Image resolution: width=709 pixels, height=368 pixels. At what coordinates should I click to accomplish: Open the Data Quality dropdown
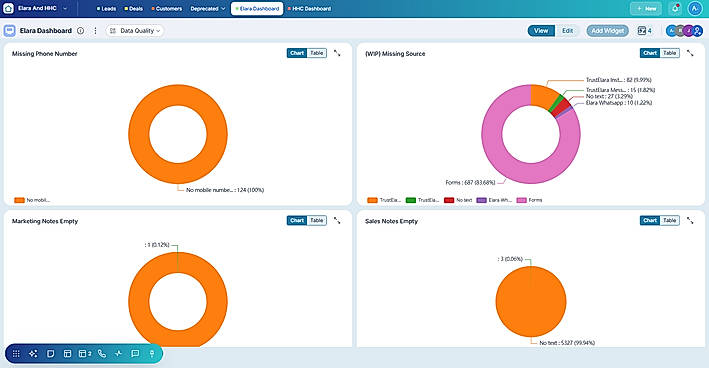click(135, 31)
